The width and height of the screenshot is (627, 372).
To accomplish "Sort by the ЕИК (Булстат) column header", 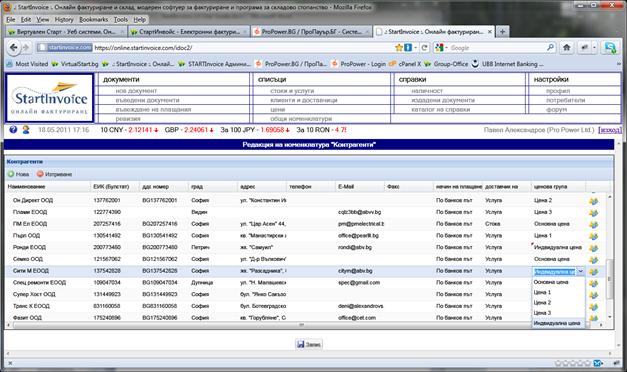I will click(x=116, y=186).
